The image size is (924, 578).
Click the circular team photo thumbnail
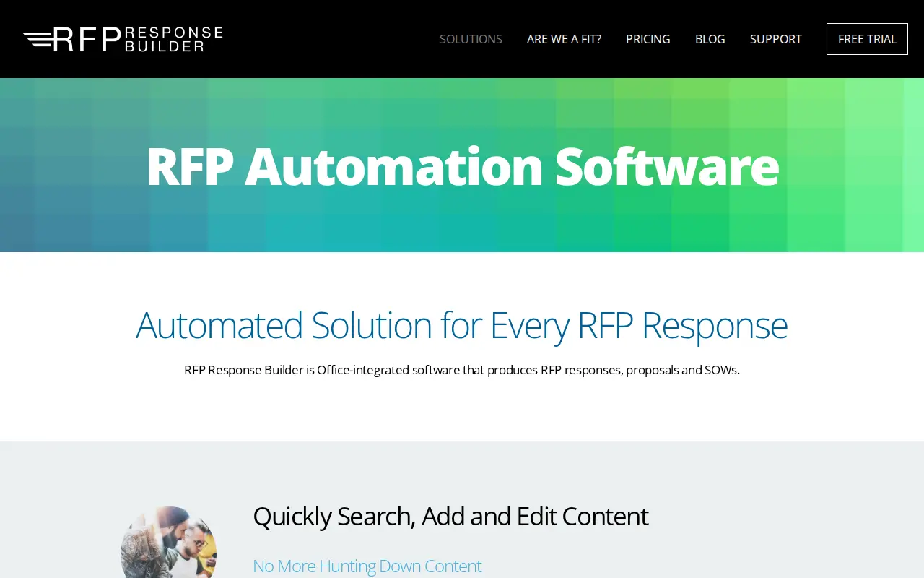(x=169, y=542)
